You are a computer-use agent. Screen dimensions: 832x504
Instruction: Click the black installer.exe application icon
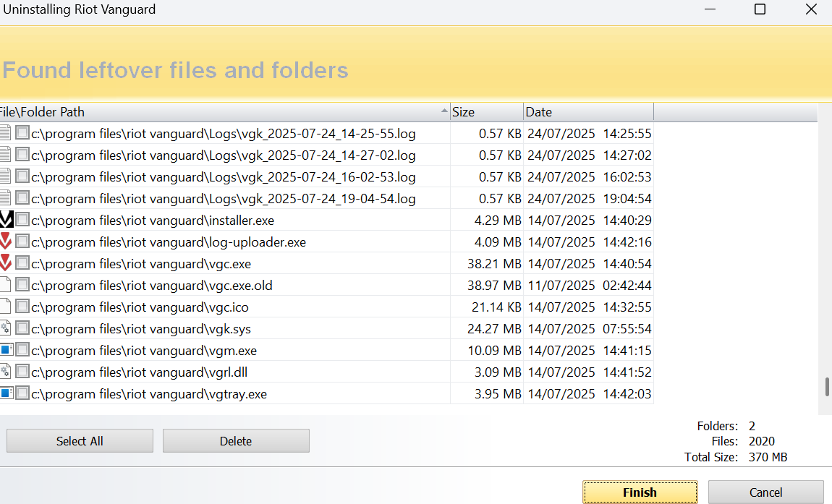tap(7, 220)
